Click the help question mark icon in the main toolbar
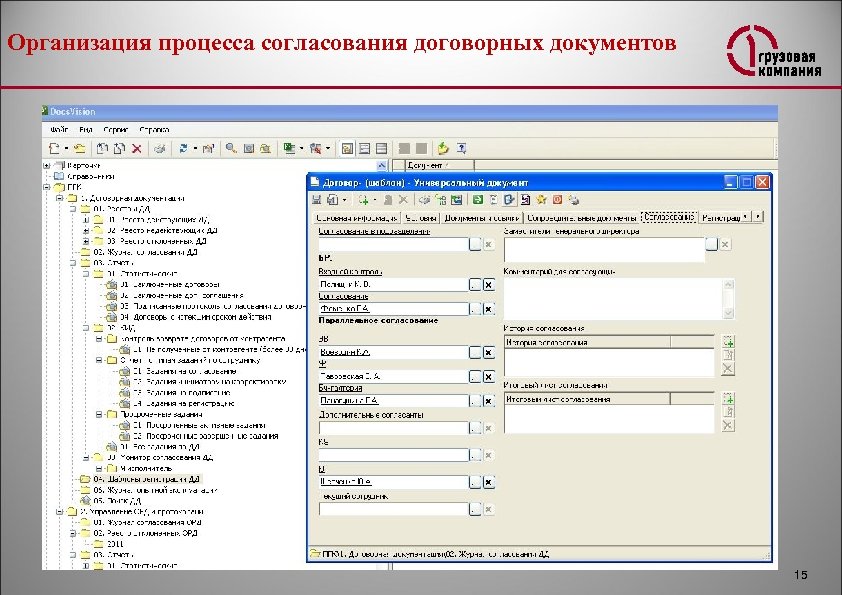 pos(461,148)
